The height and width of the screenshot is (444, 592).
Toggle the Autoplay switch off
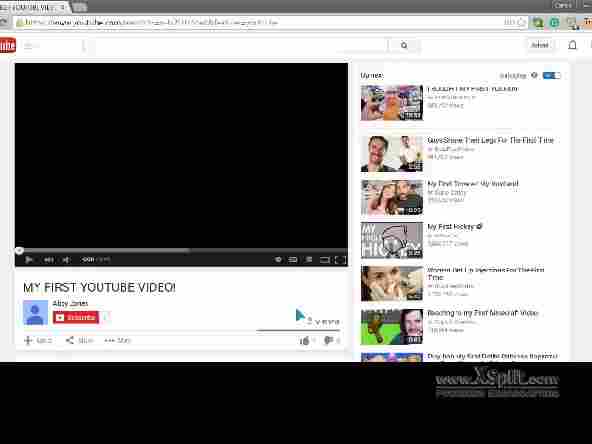point(551,76)
